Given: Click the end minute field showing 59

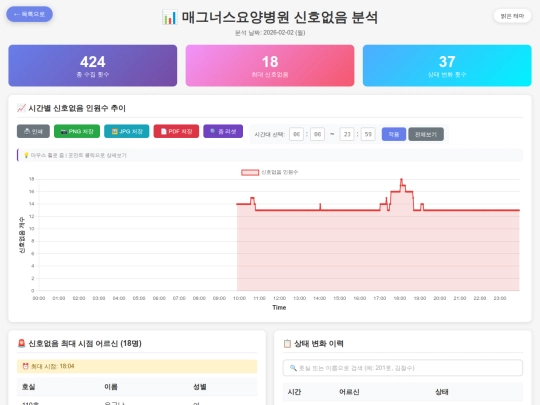Looking at the screenshot, I should coord(368,134).
